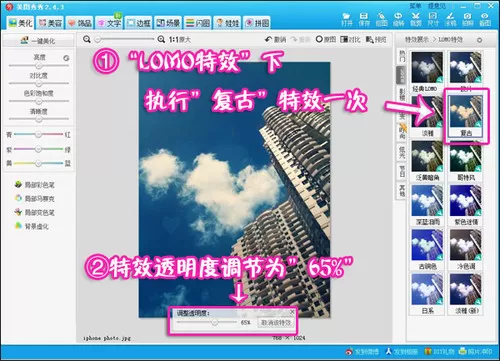Select the 时尚 (Fashion) effect category tab
The image size is (500, 361).
tap(402, 132)
